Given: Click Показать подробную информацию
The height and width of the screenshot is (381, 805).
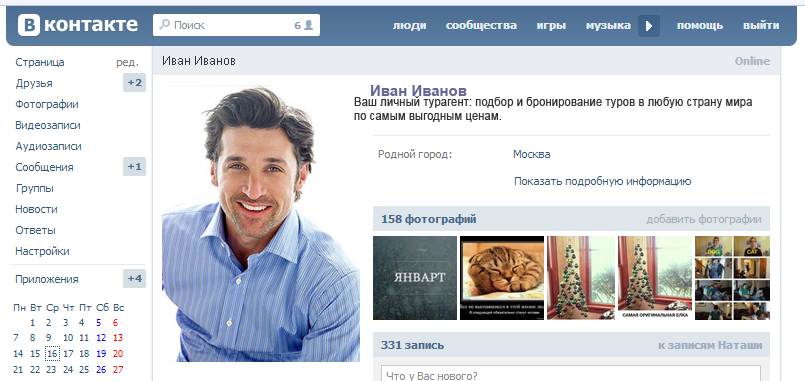Looking at the screenshot, I should tap(603, 181).
